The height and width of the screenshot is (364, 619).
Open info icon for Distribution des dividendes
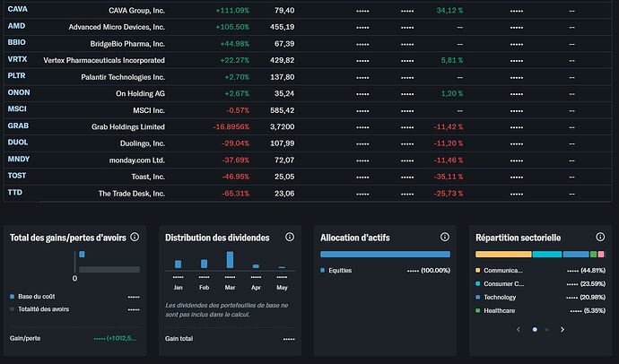[290, 237]
